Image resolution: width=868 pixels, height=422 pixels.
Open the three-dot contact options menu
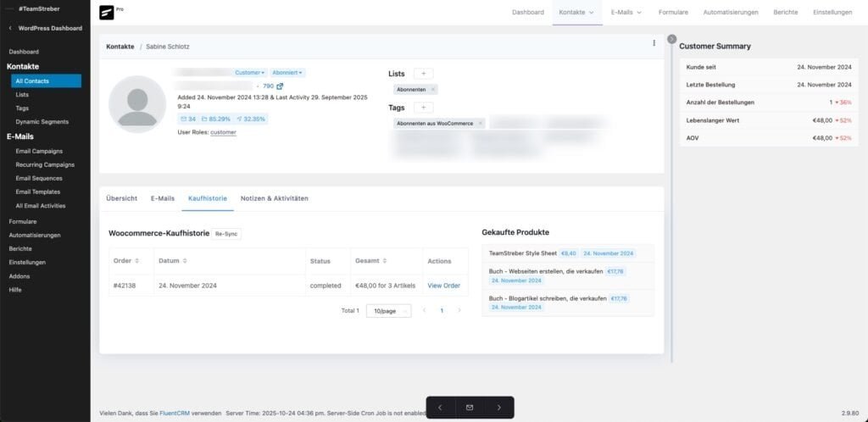tap(654, 43)
